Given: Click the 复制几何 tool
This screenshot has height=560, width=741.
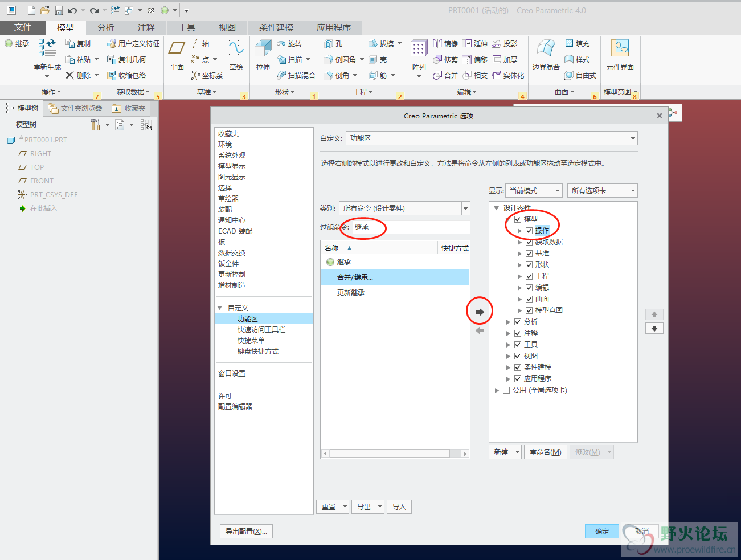Looking at the screenshot, I should click(x=126, y=59).
